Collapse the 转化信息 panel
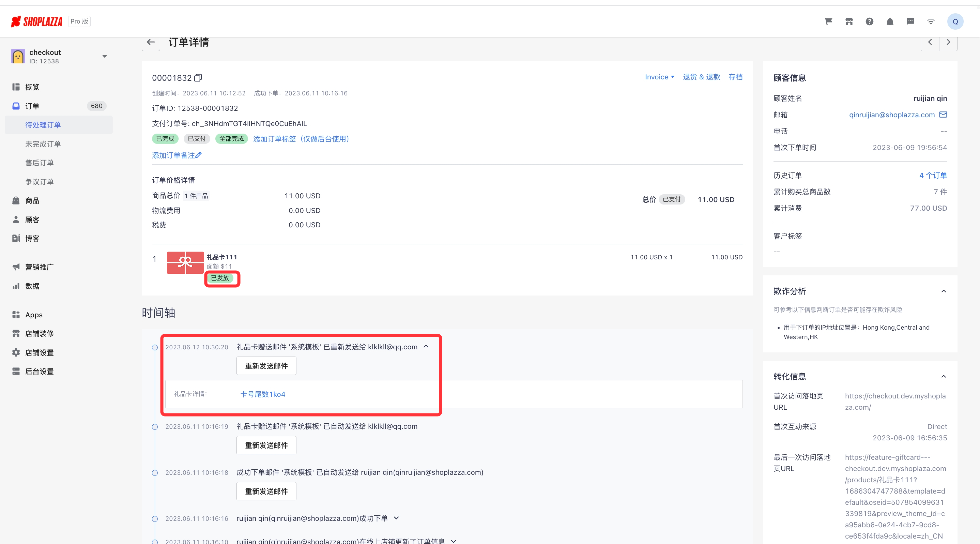This screenshot has height=544, width=980. pyautogui.click(x=944, y=377)
